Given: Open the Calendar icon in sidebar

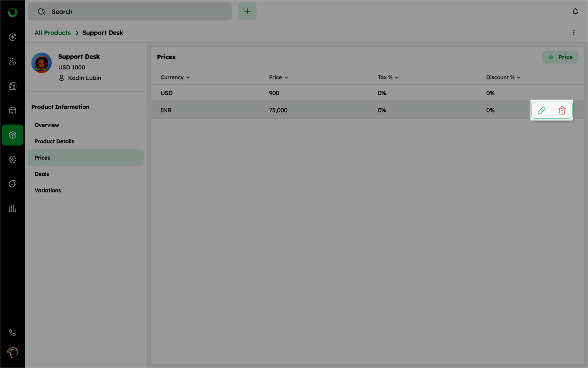Looking at the screenshot, I should (x=12, y=111).
